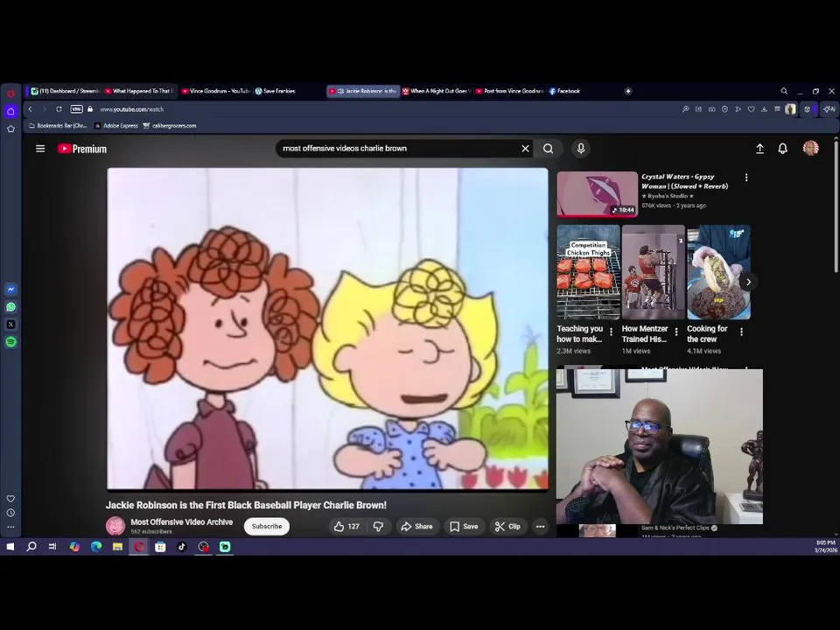Share the Jackie Robinson video
Screen dimensions: 840x630
tap(416, 527)
